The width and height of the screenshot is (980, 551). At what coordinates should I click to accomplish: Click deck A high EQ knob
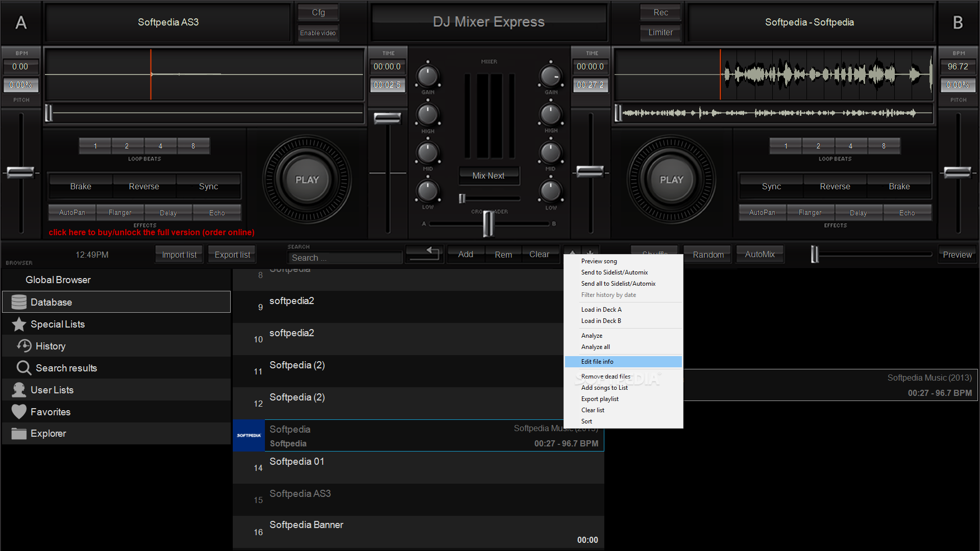coord(428,115)
